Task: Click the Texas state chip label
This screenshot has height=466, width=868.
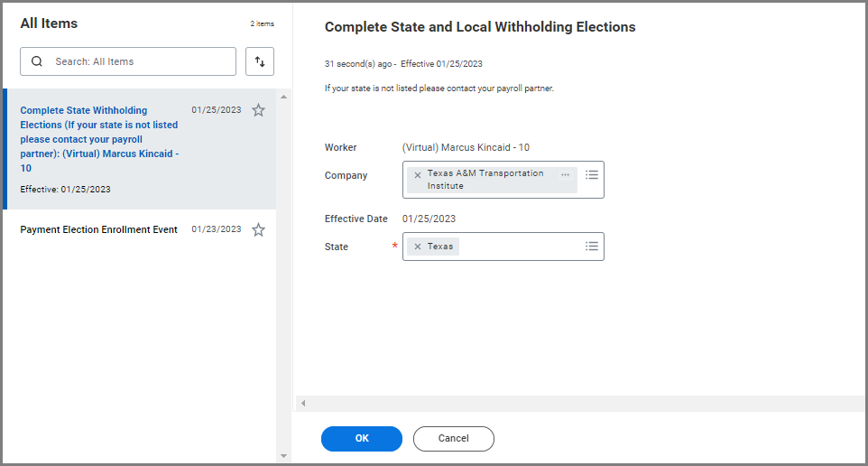Action: click(x=440, y=247)
